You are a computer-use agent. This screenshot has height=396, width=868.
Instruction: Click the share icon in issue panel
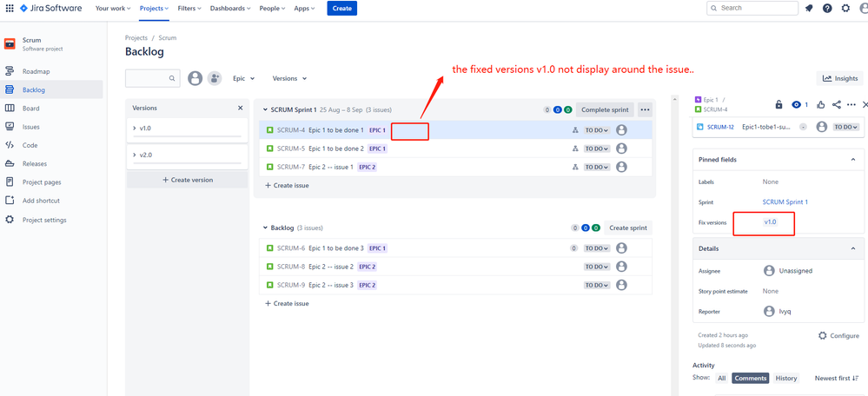pyautogui.click(x=837, y=104)
